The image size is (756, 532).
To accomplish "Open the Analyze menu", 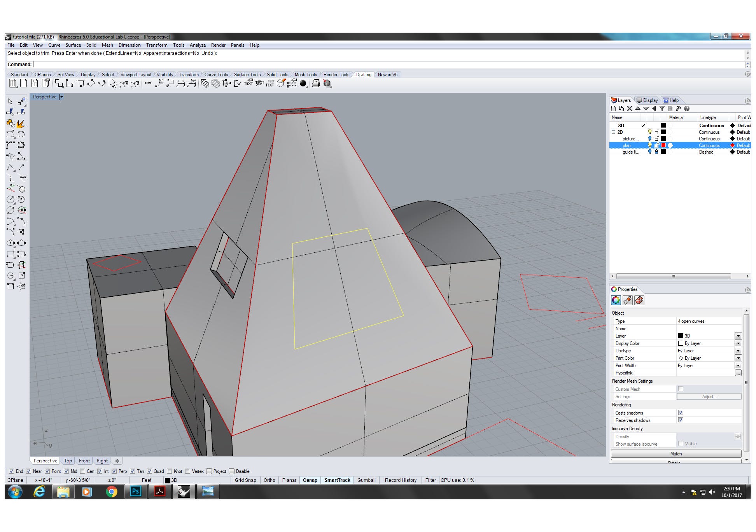I will (x=198, y=45).
